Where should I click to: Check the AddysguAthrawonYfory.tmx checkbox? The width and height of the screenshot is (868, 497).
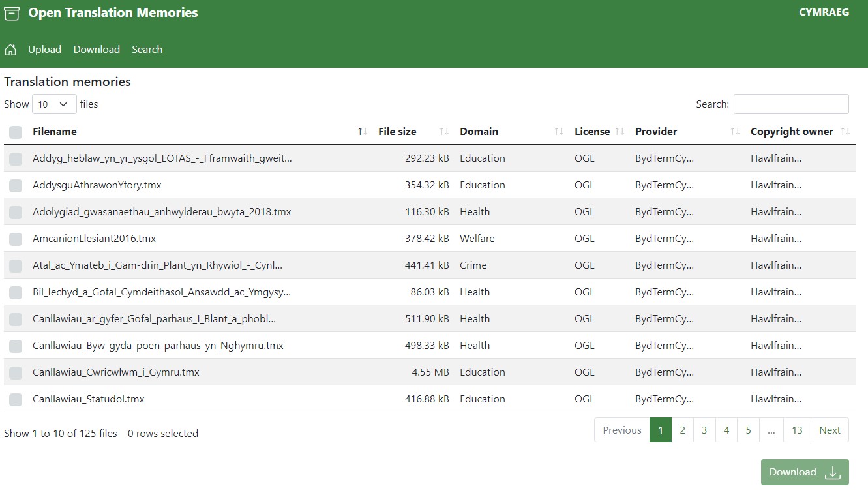point(16,186)
